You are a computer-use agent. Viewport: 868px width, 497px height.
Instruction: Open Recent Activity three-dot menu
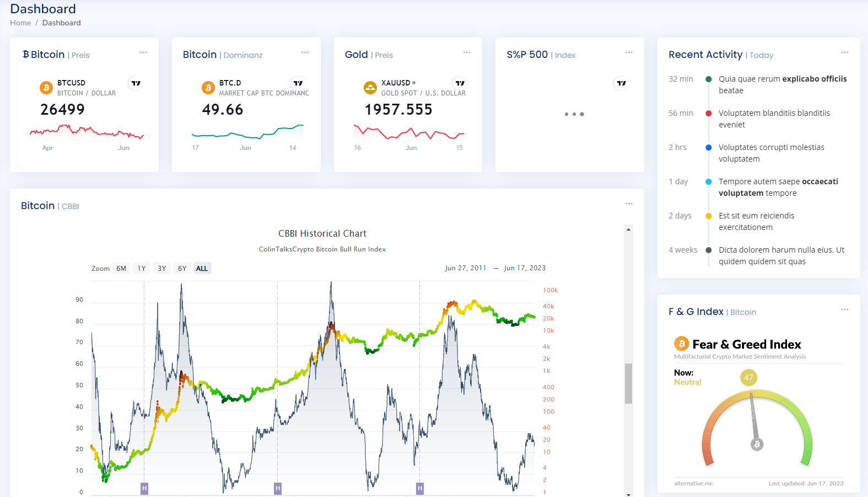tap(844, 53)
